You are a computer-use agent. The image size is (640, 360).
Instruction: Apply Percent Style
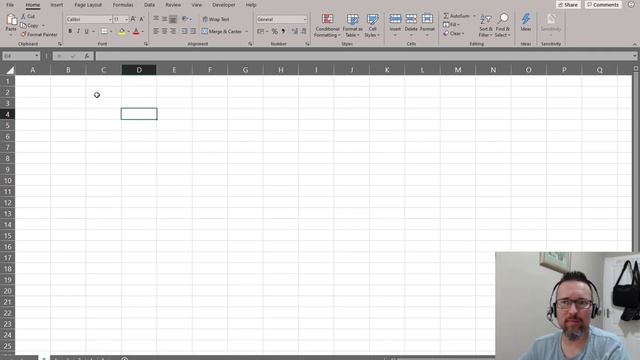274,31
